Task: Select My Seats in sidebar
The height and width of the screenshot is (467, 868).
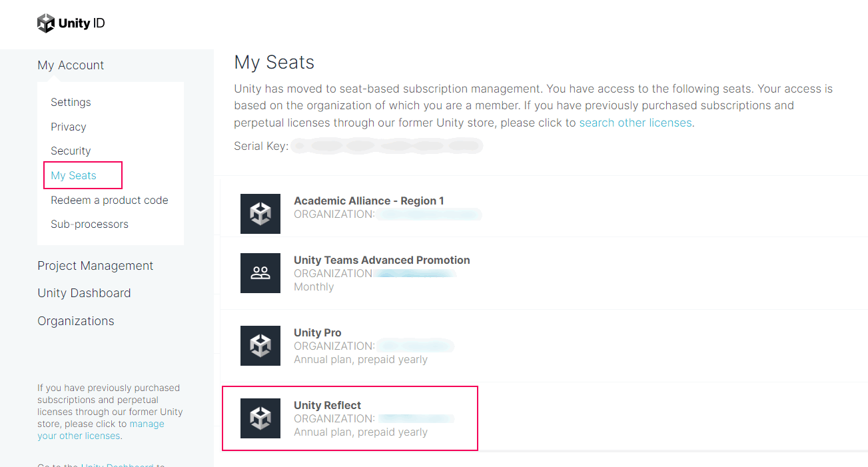Action: click(73, 175)
